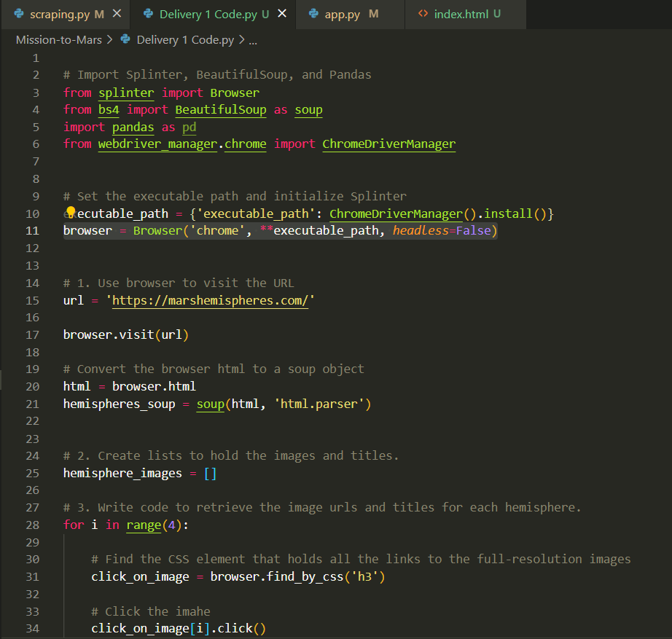Screen dimensions: 672x639
Task: Click 'range' on line 28
Action: tap(144, 525)
